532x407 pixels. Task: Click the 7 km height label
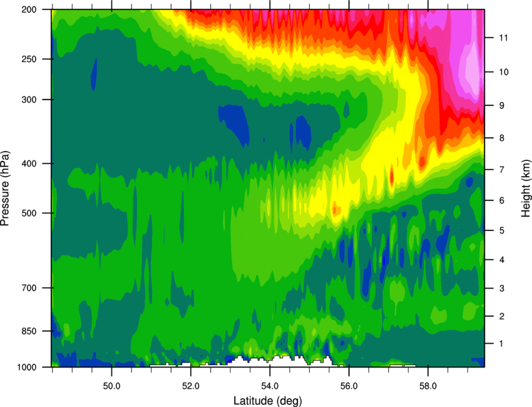(502, 170)
